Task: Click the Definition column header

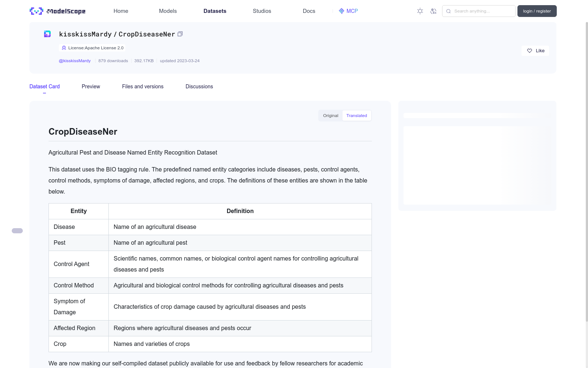Action: pos(240,211)
